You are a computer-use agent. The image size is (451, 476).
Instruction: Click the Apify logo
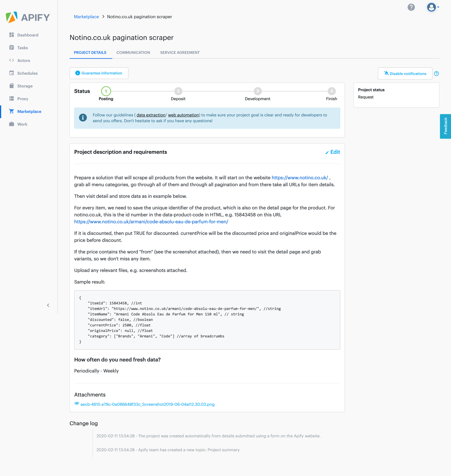28,17
